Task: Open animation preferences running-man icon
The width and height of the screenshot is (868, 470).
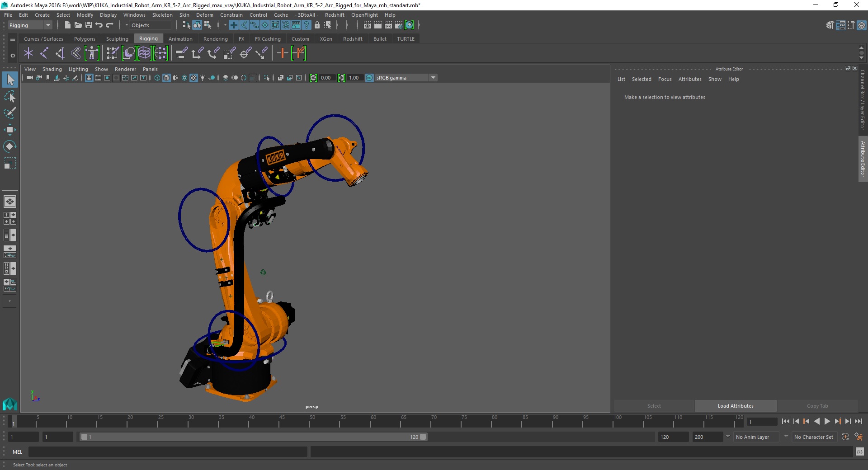Action: [x=859, y=437]
